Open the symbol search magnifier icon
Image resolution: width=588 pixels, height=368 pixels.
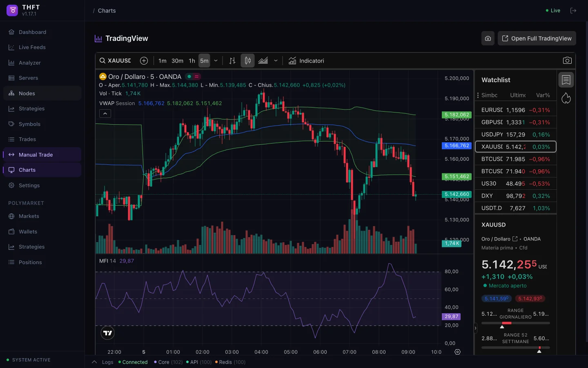[102, 61]
